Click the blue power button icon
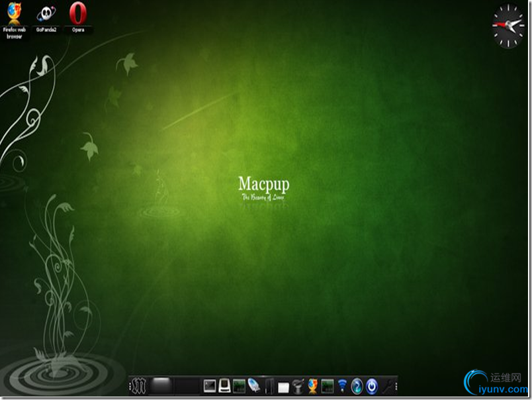Image resolution: width=532 pixels, height=400 pixels. pos(372,386)
